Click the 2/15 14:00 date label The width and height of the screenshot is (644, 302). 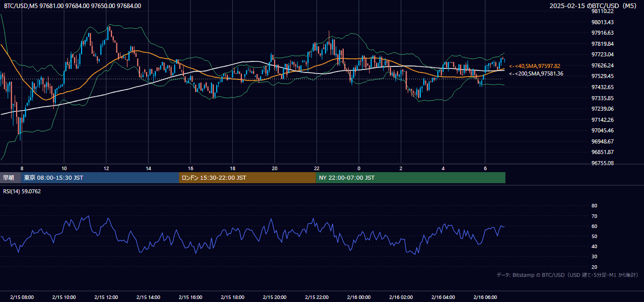148,297
